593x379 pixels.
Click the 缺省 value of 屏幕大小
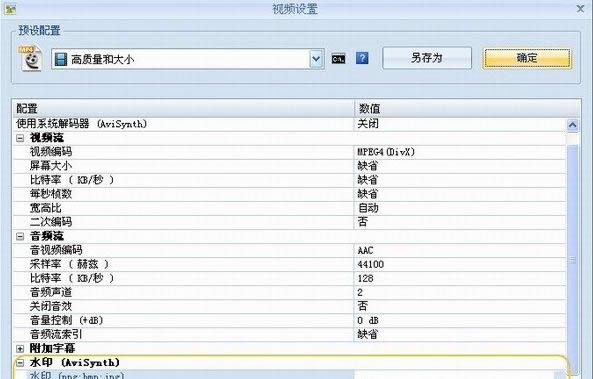click(368, 166)
